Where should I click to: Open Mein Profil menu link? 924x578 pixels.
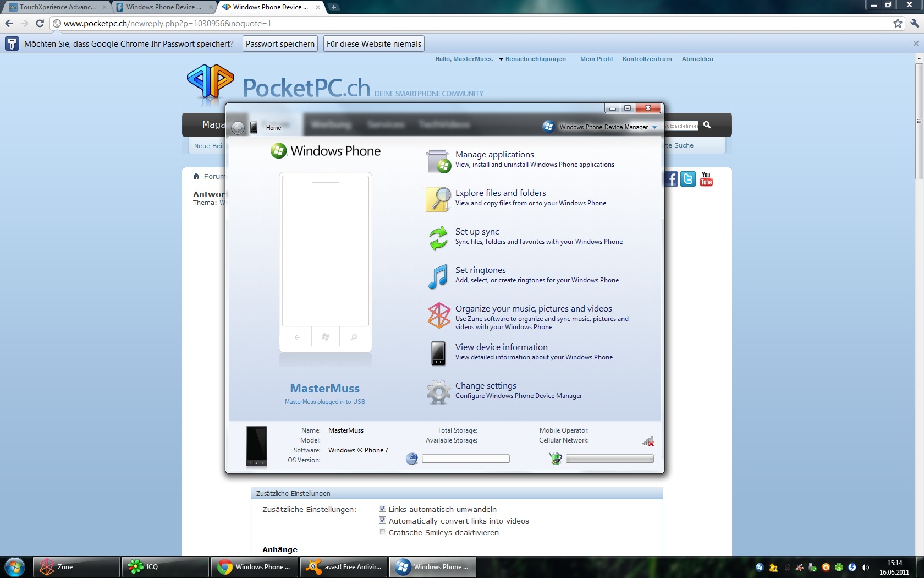pyautogui.click(x=596, y=59)
